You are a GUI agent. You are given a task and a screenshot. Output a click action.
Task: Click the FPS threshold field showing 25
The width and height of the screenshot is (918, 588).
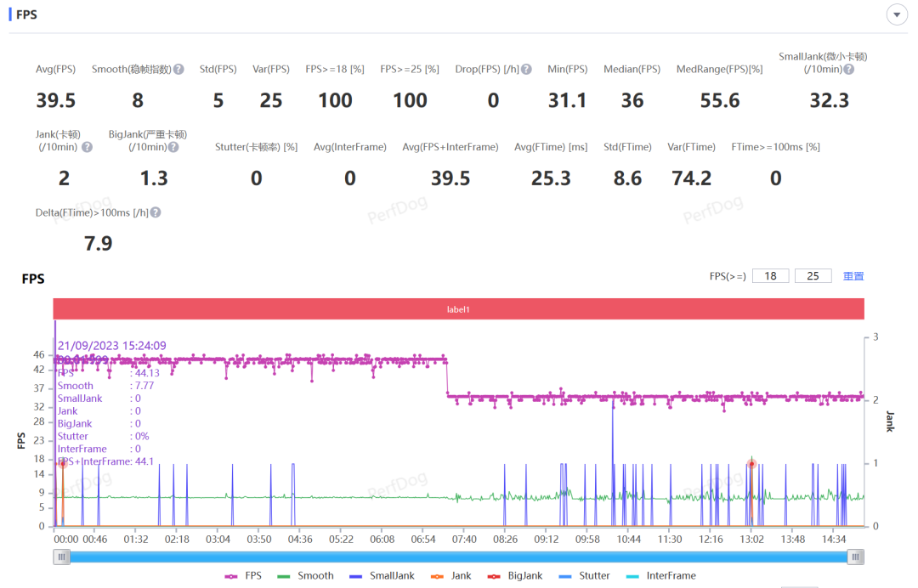813,276
